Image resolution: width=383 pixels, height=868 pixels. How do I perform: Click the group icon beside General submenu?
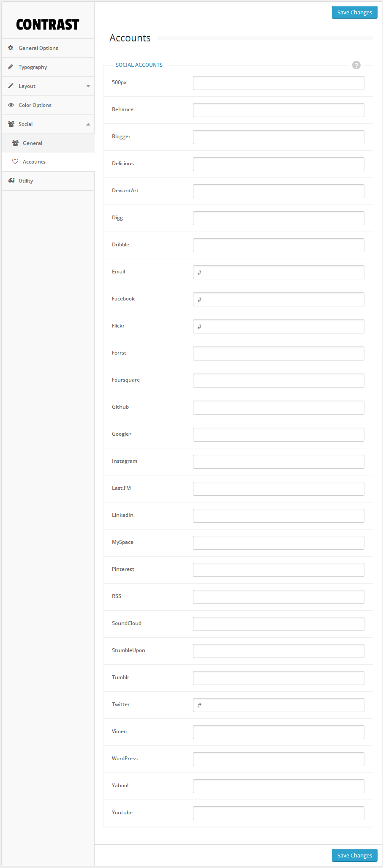click(15, 143)
